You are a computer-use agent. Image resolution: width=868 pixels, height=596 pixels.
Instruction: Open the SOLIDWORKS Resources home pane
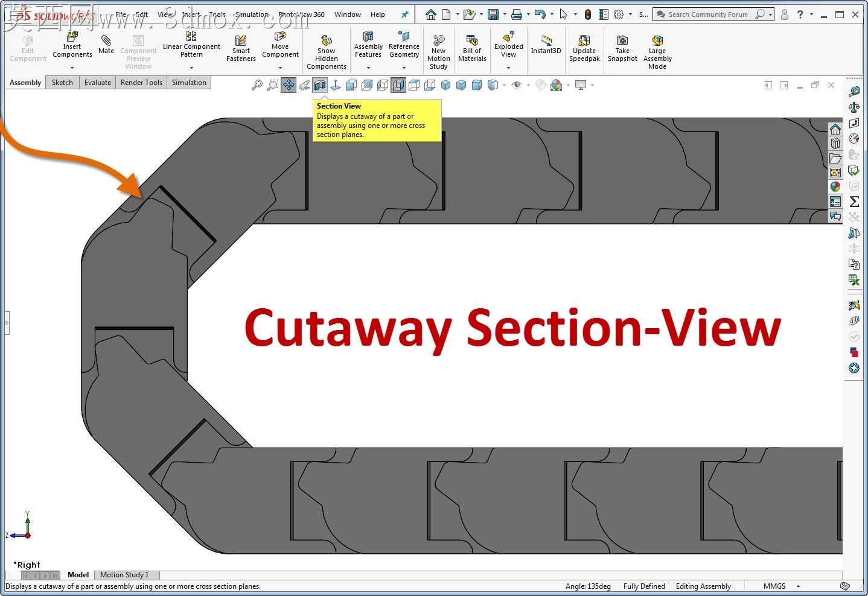tap(835, 129)
